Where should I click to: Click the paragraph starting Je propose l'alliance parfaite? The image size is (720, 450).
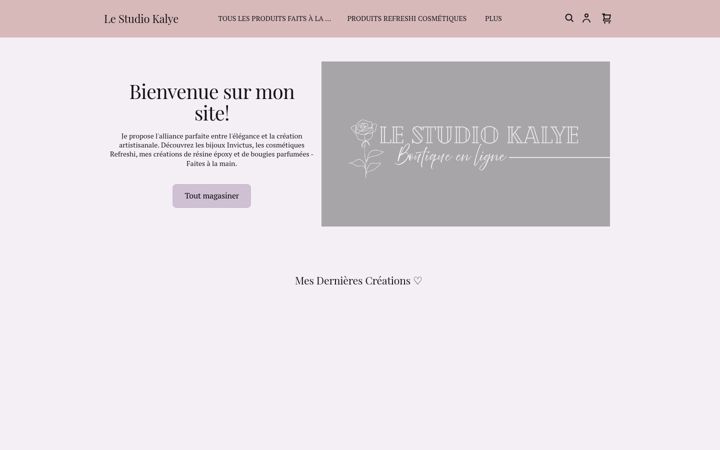(212, 150)
